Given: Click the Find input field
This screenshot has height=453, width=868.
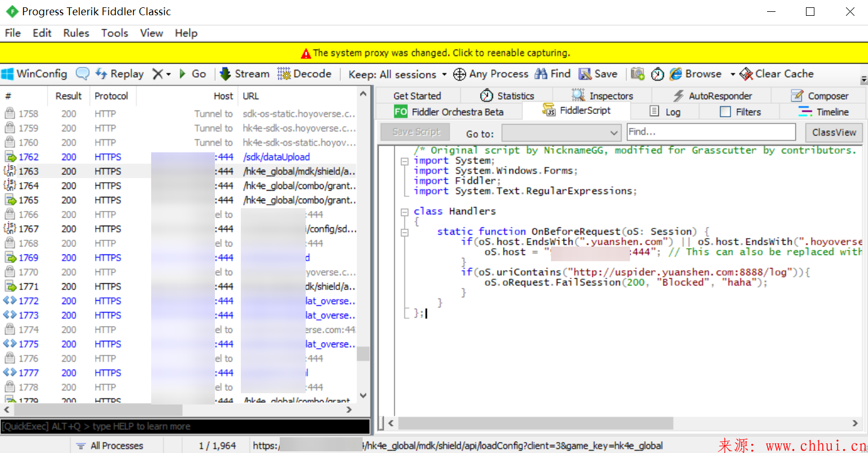Looking at the screenshot, I should click(x=711, y=132).
